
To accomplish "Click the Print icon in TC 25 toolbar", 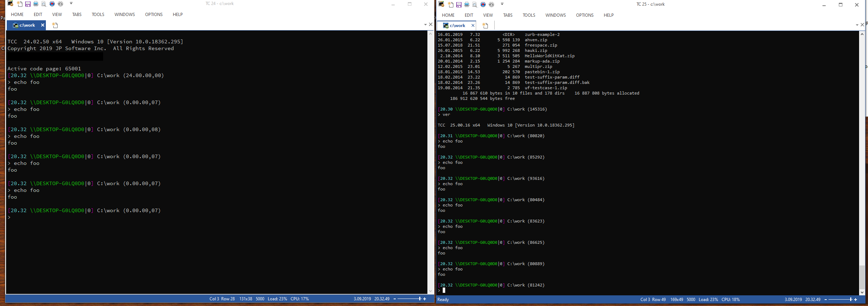I will coord(467,5).
